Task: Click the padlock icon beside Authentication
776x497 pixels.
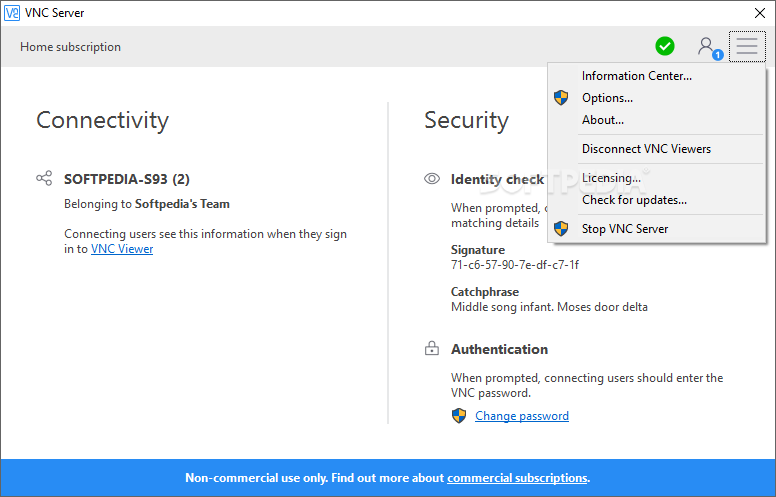Action: (432, 348)
